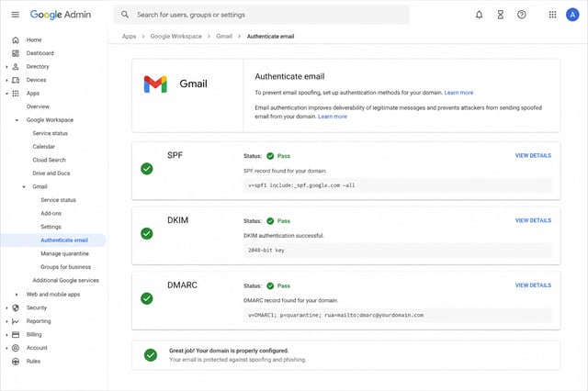Expand the Directory section arrow
Viewport: 588px width, 391px height.
pos(6,67)
